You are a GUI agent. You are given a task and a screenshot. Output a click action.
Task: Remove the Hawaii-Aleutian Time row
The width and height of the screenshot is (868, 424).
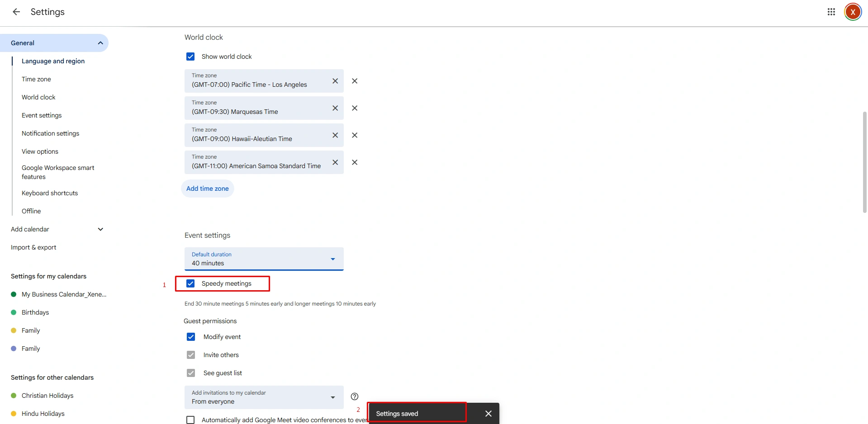pyautogui.click(x=355, y=135)
